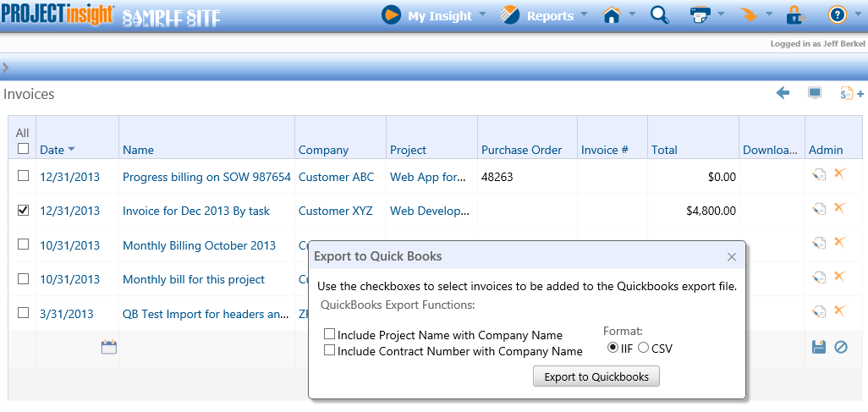
Task: Sort by Project column header
Action: (x=408, y=150)
